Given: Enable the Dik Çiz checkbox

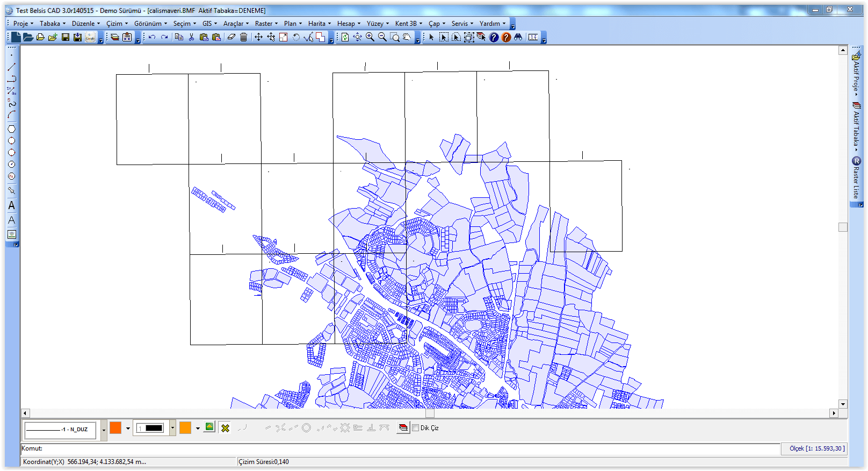Looking at the screenshot, I should click(415, 428).
